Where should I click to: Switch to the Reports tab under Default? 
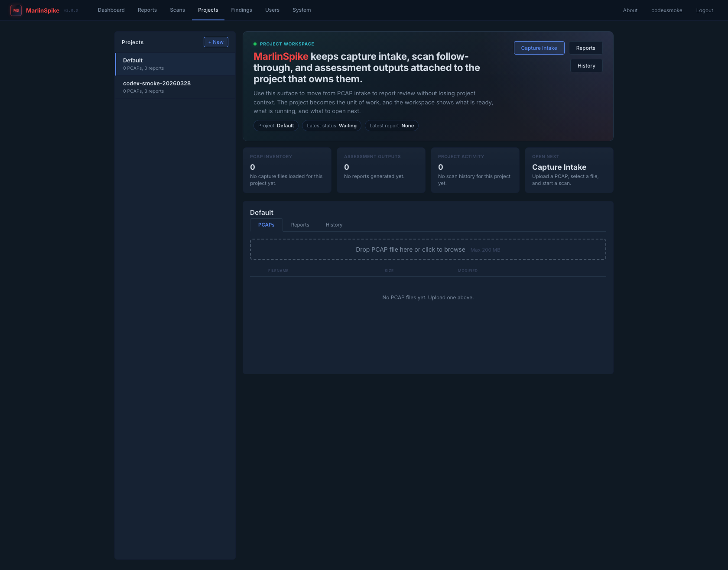(300, 225)
